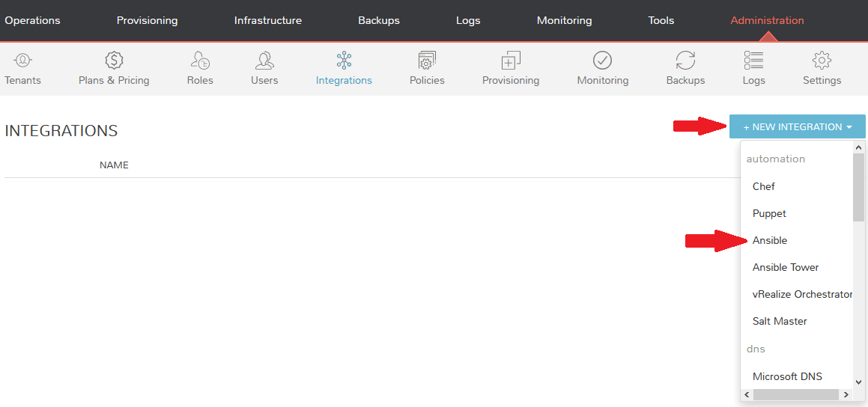The image size is (868, 407).
Task: Open the Roles icon
Action: (200, 61)
